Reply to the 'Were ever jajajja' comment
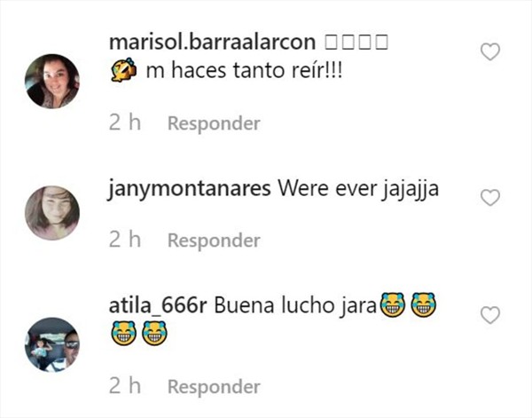This screenshot has width=532, height=418. pyautogui.click(x=214, y=241)
